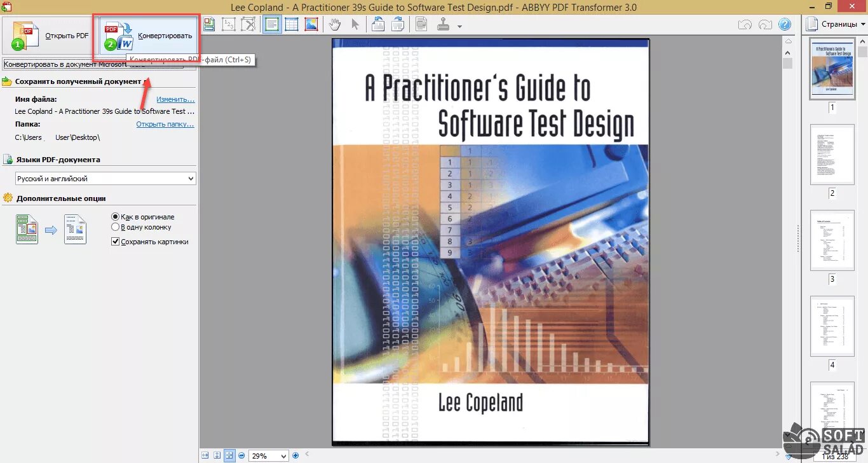868x463 pixels.
Task: Click the Конвертировать button
Action: (147, 36)
